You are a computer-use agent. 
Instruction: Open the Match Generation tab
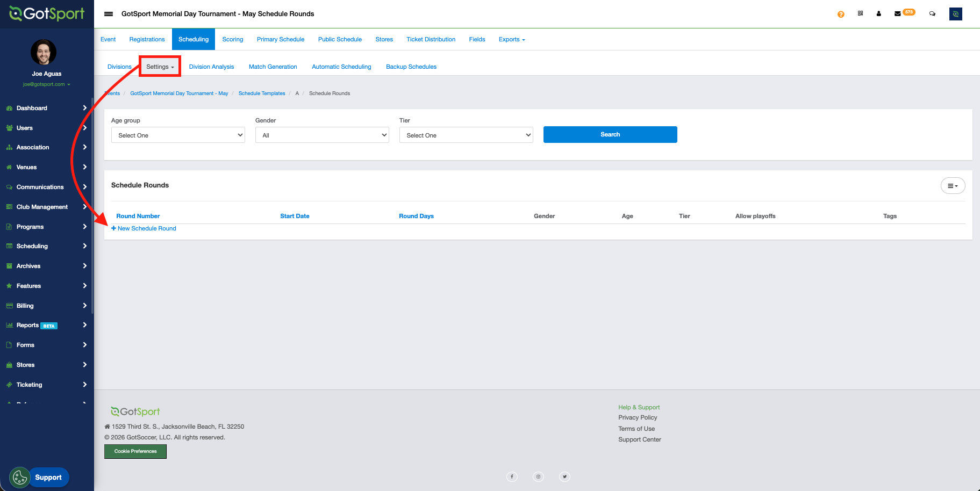pyautogui.click(x=273, y=67)
